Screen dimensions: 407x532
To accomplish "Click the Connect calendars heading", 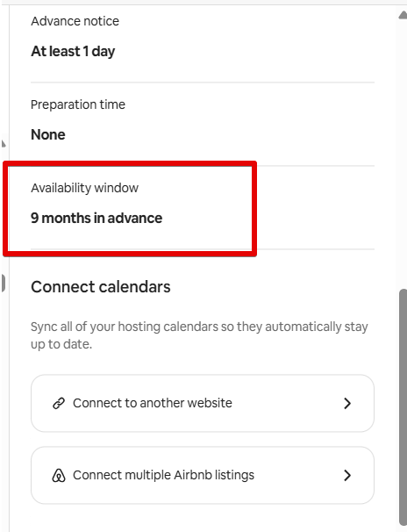I will click(x=101, y=287).
